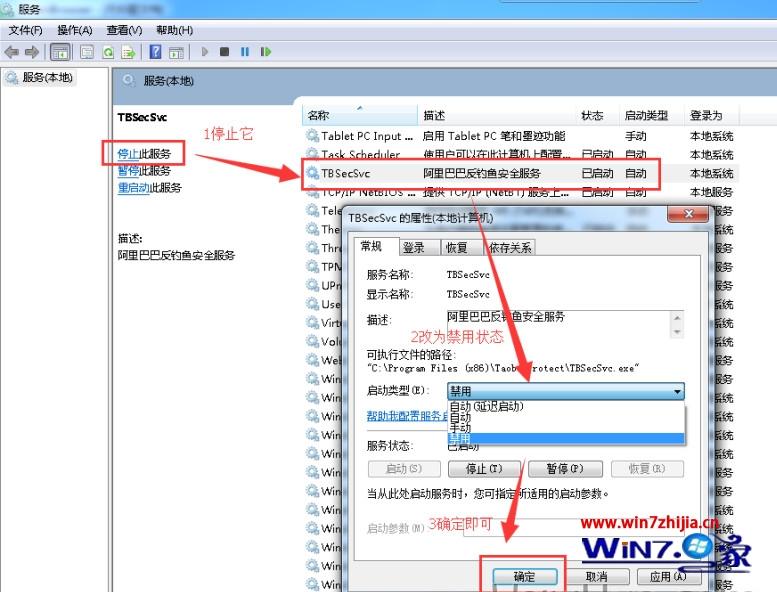Click the Properties sheet toolbar icon

tap(87, 52)
